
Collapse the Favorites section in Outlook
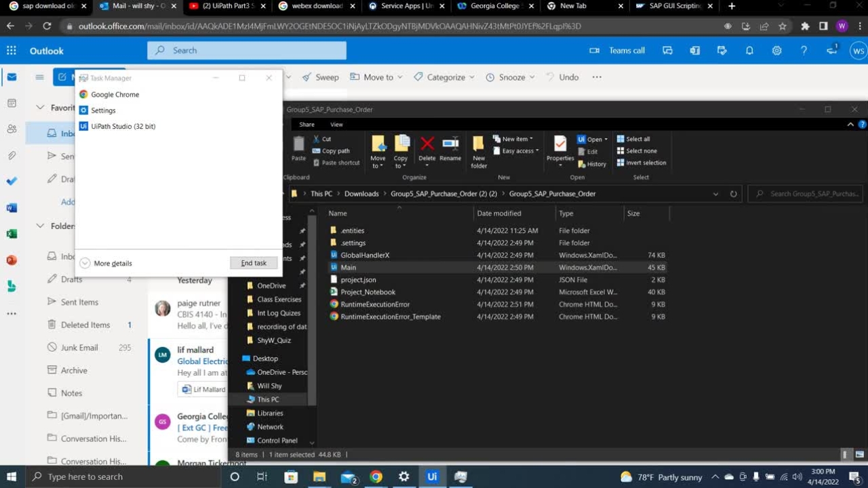tap(40, 107)
